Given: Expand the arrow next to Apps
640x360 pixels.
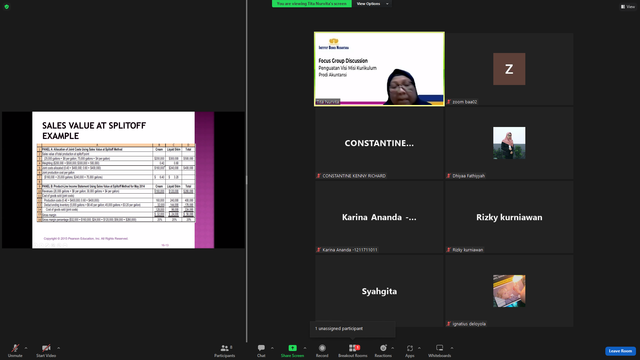Looking at the screenshot, I should click(419, 348).
